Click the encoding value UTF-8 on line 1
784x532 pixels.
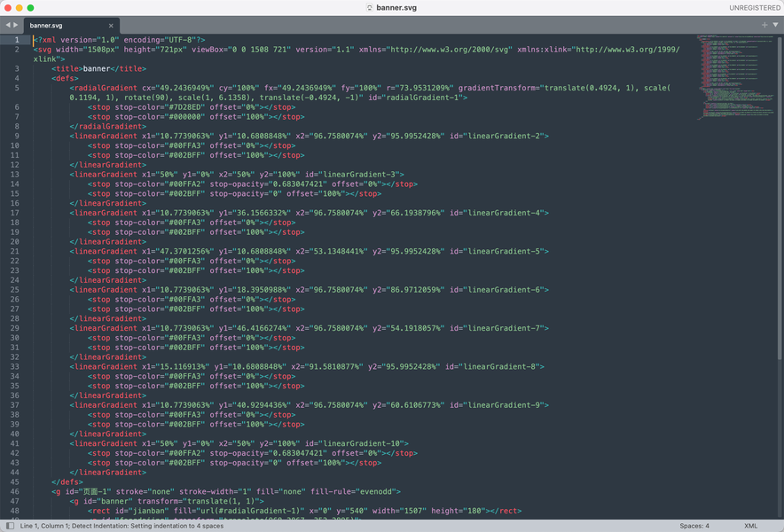pyautogui.click(x=183, y=40)
